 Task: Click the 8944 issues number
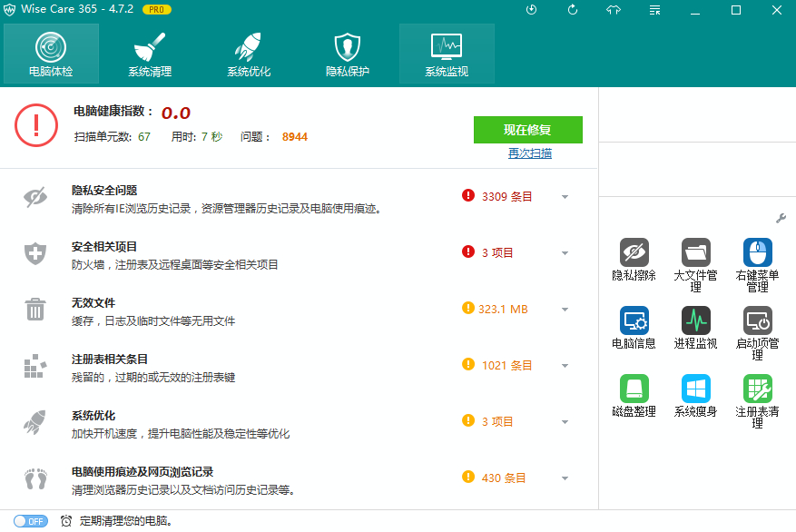point(295,137)
